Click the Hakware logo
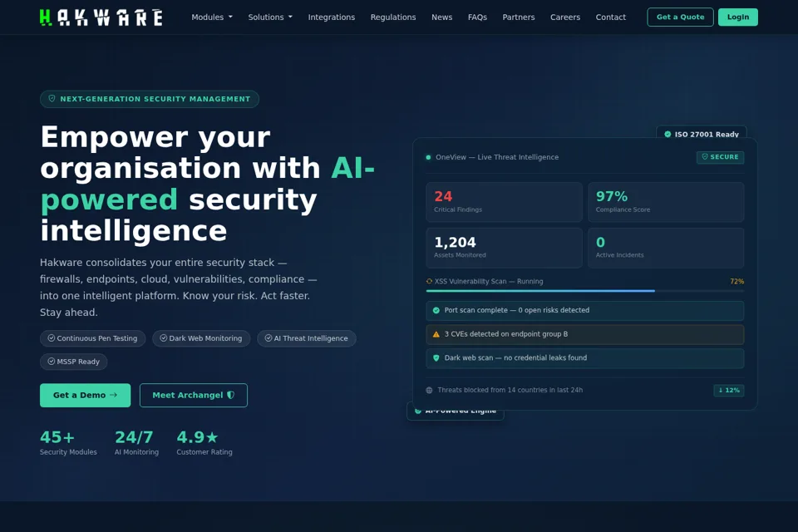 pos(101,17)
